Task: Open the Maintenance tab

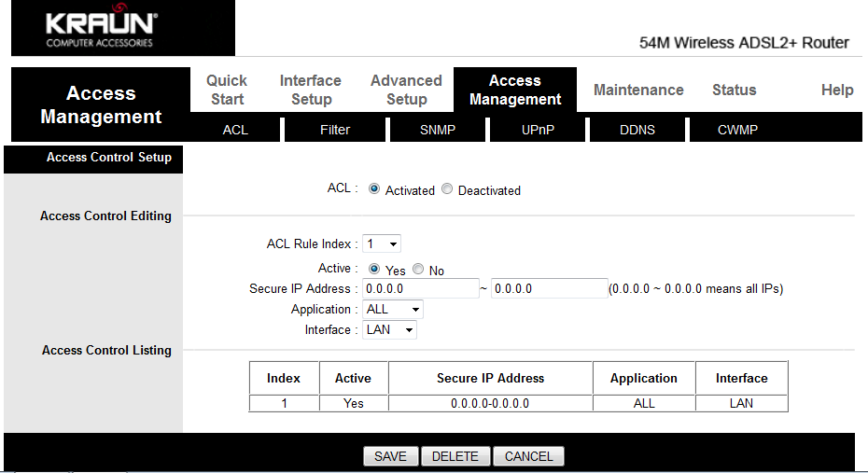Action: [638, 90]
